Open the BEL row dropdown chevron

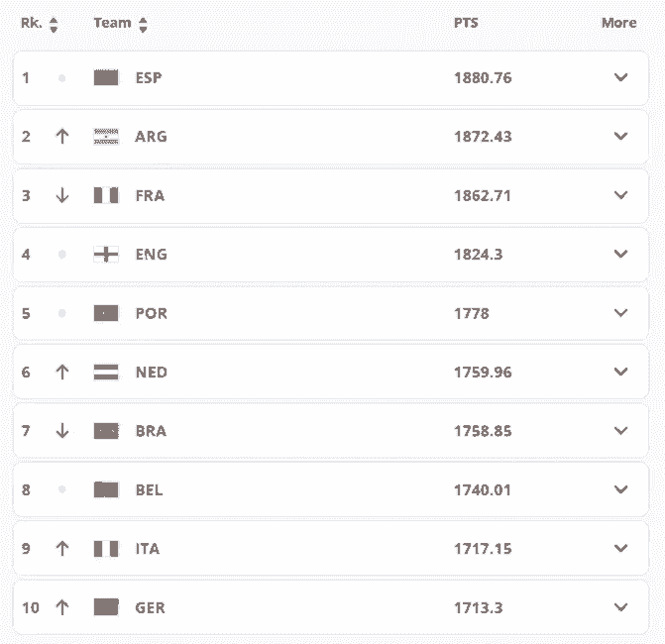pos(621,489)
